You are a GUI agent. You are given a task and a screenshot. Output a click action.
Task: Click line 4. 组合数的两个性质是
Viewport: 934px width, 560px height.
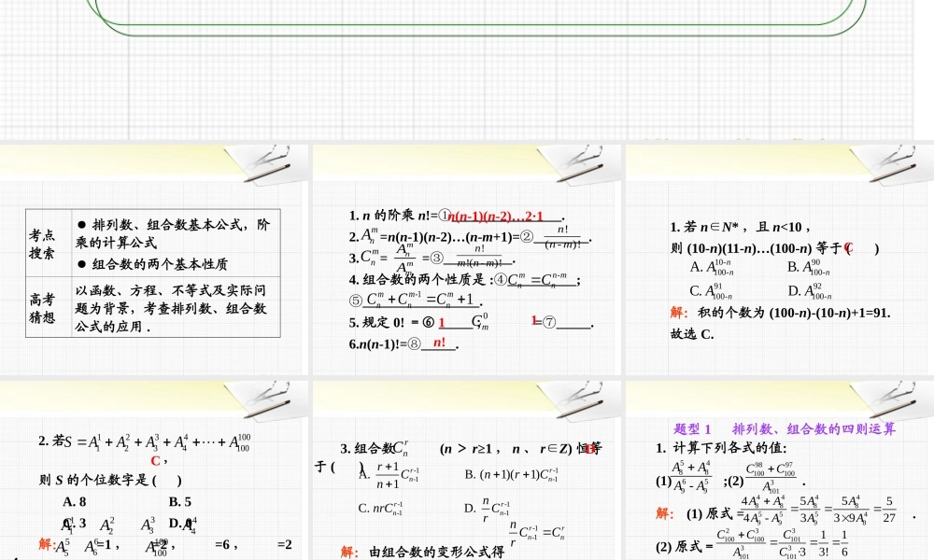pyautogui.click(x=464, y=279)
